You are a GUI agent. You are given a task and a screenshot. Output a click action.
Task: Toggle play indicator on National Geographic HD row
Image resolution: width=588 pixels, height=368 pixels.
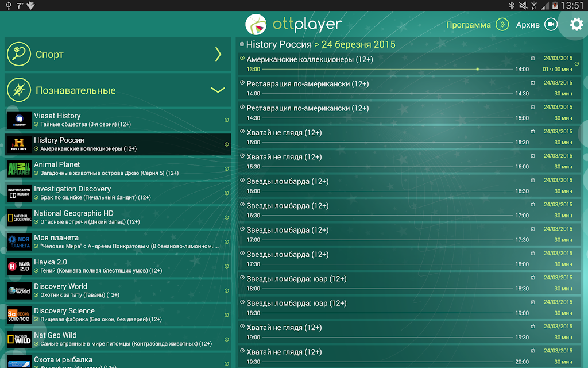(x=226, y=218)
